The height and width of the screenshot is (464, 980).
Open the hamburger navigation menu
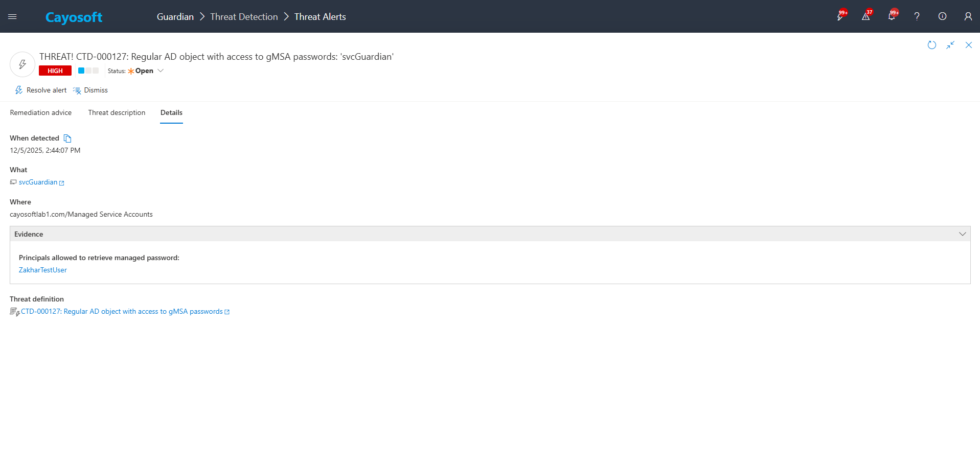click(13, 17)
